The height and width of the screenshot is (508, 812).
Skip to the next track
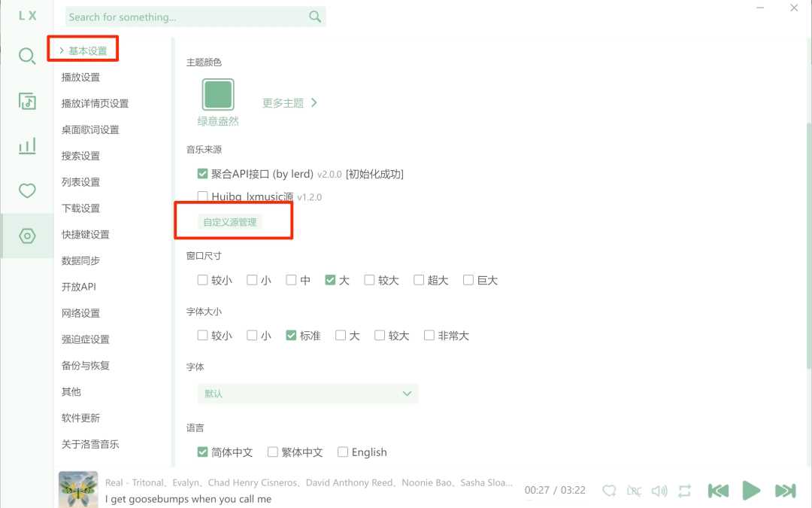(x=785, y=491)
